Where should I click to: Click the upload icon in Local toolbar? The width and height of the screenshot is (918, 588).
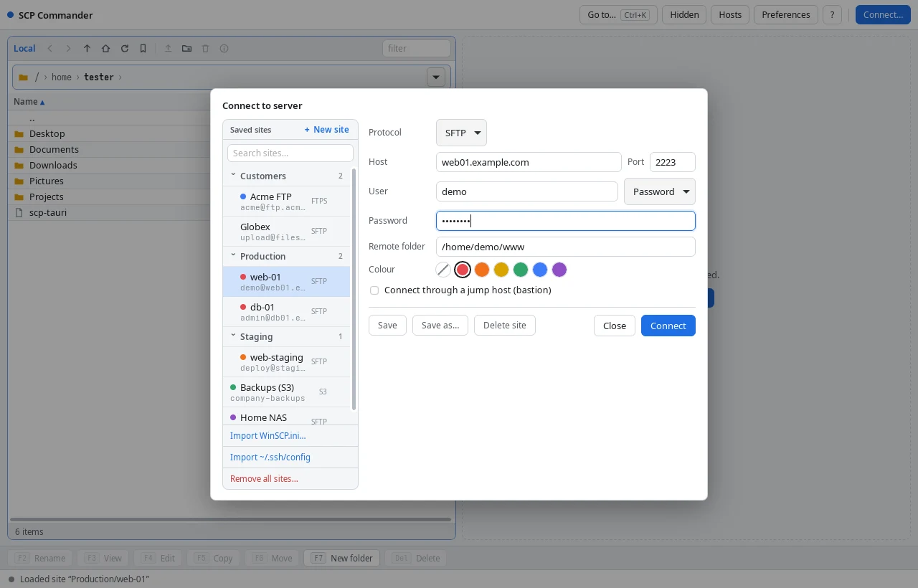[x=168, y=49]
